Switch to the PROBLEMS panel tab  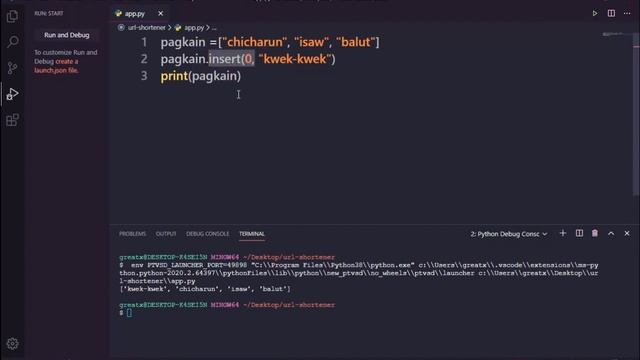tap(132, 234)
